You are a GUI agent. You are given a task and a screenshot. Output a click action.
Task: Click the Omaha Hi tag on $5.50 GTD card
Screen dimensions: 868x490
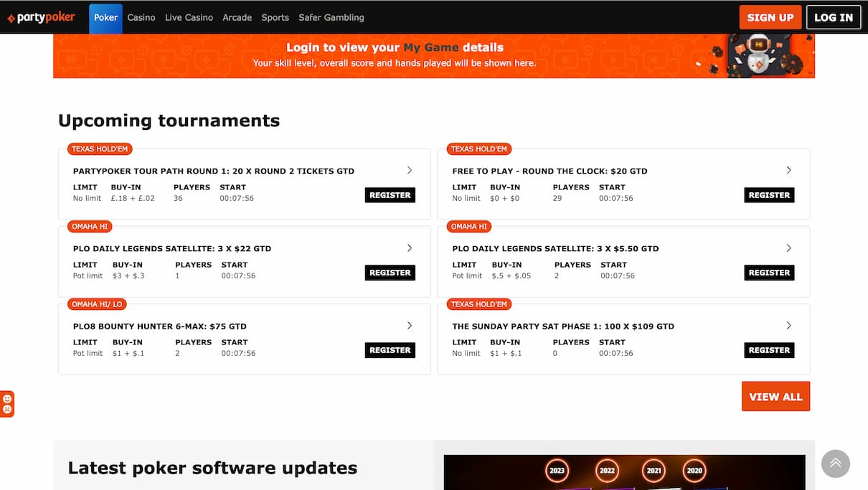tap(469, 227)
